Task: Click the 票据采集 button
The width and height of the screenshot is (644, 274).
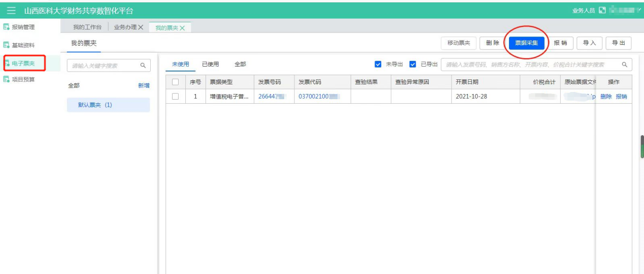Action: pyautogui.click(x=526, y=43)
